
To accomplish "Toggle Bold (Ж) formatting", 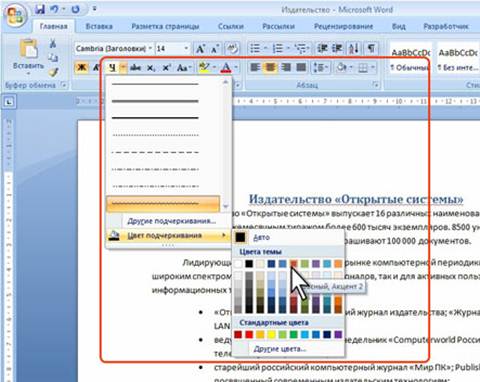I will tap(82, 68).
